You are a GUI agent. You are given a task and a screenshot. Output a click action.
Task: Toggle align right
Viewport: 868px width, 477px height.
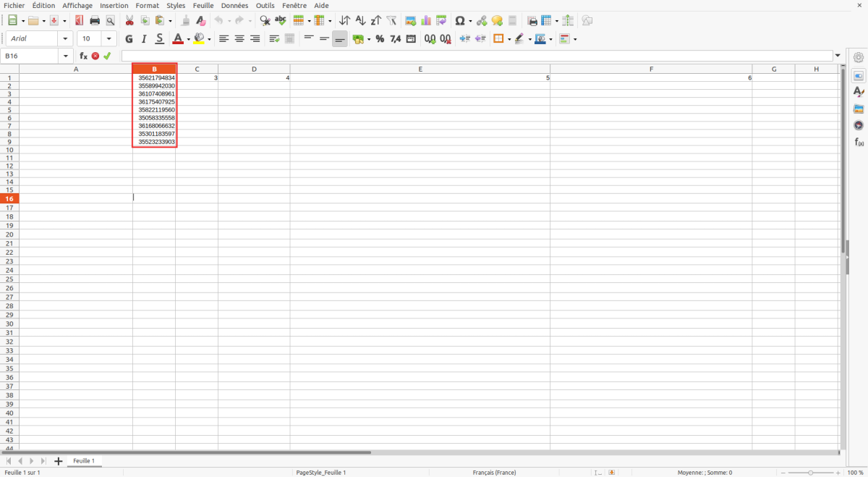click(x=255, y=39)
